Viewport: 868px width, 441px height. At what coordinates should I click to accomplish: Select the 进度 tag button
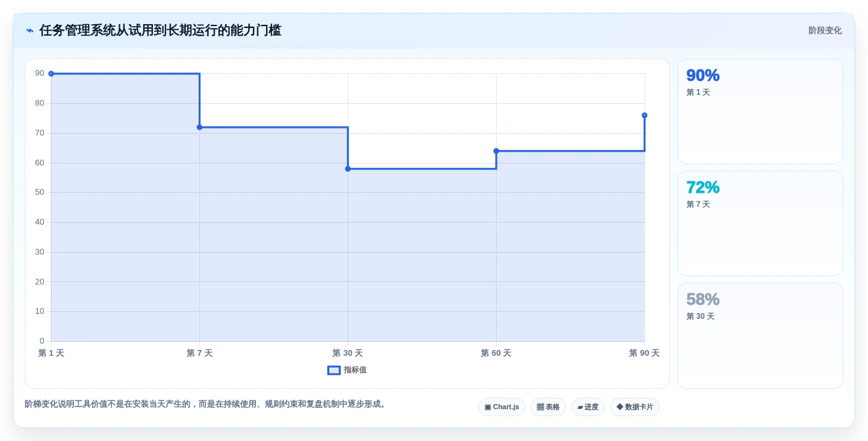click(588, 407)
